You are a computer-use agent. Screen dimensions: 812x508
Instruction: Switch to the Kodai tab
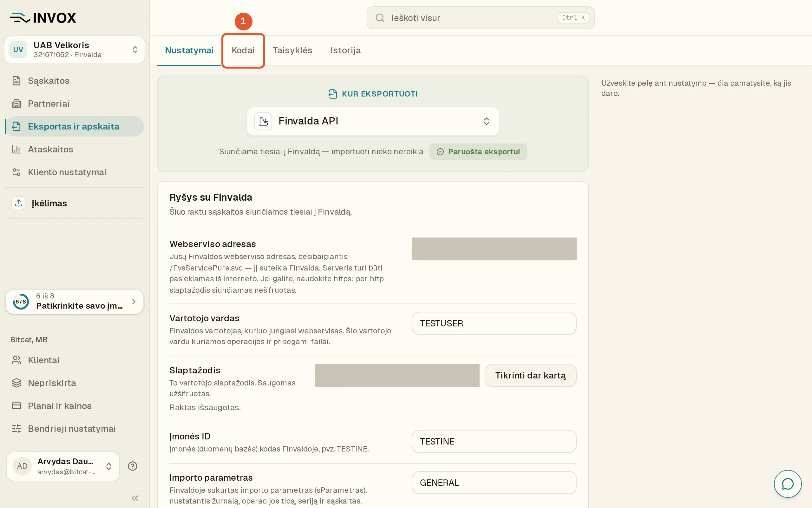pyautogui.click(x=243, y=50)
